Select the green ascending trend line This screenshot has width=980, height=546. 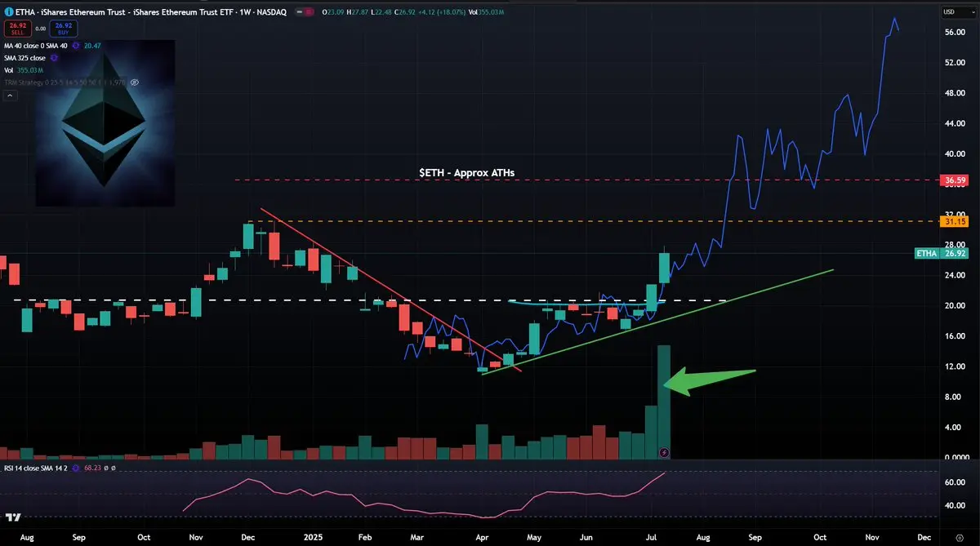pos(657,322)
